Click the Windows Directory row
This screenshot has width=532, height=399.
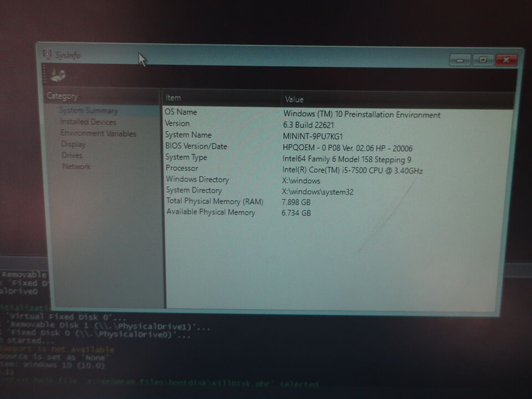197,180
